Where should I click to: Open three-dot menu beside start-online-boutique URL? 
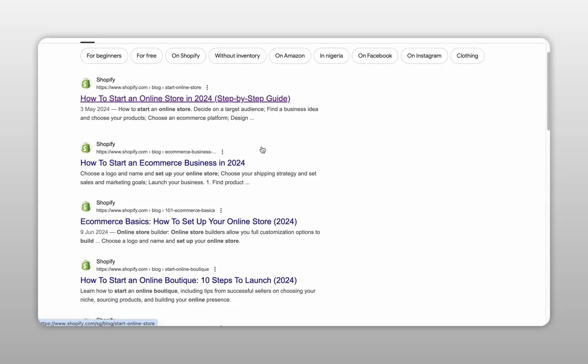(x=215, y=269)
